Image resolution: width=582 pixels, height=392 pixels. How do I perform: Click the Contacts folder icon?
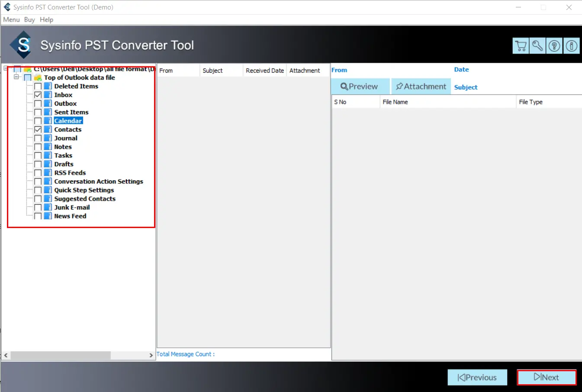(48, 129)
